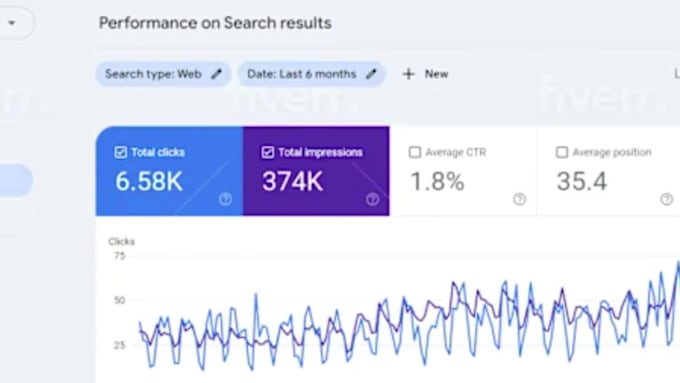Open help icon on Average CTR card

(x=520, y=199)
